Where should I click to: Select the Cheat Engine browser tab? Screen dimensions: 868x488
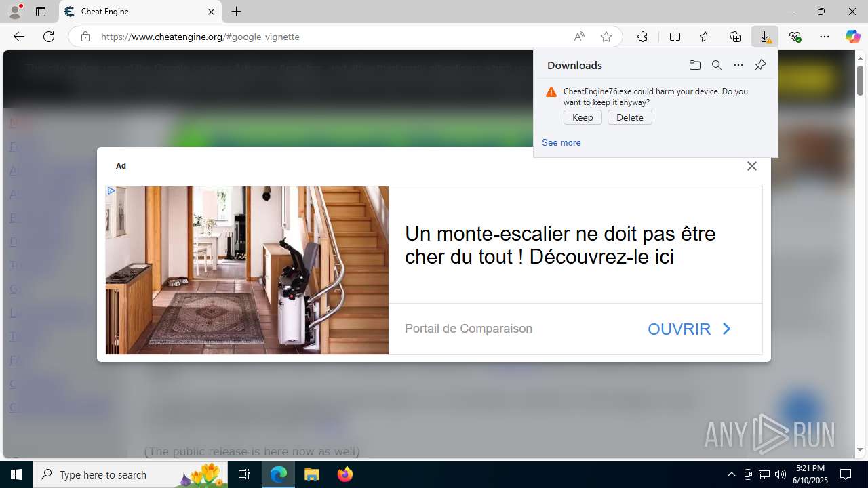[x=141, y=12]
